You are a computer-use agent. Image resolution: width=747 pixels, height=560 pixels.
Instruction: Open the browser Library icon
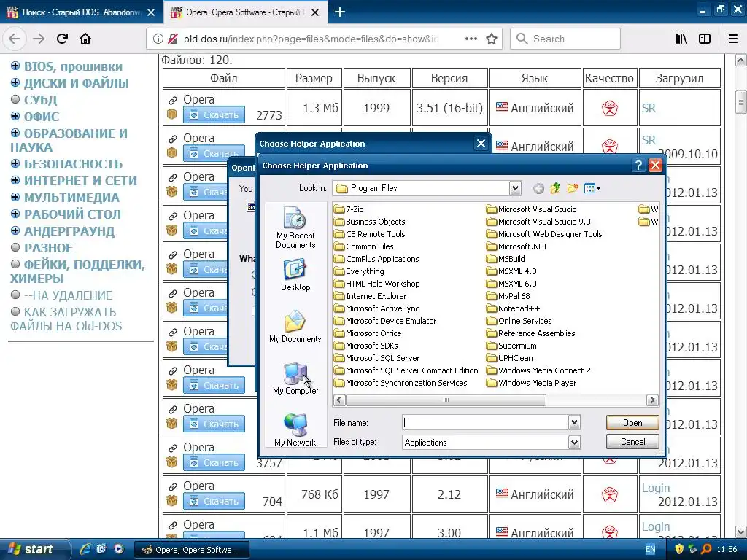(x=681, y=39)
